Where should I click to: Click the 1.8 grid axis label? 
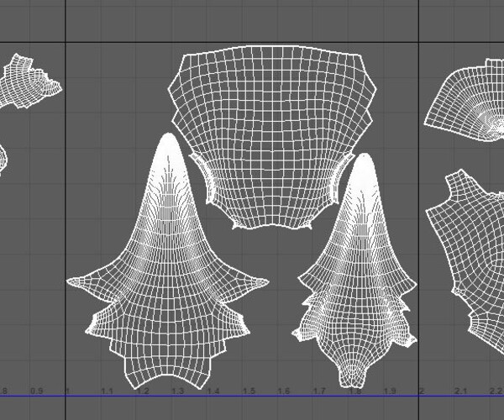[x=354, y=391]
